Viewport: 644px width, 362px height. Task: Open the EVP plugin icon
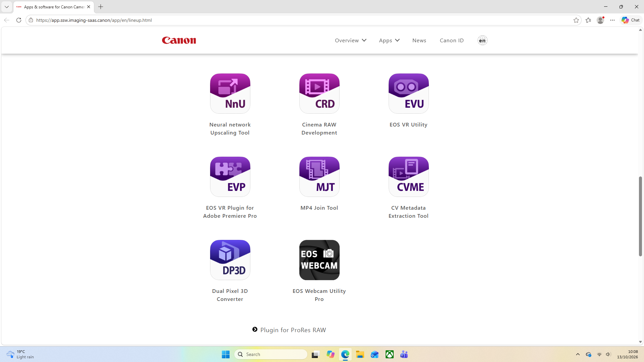(x=230, y=177)
